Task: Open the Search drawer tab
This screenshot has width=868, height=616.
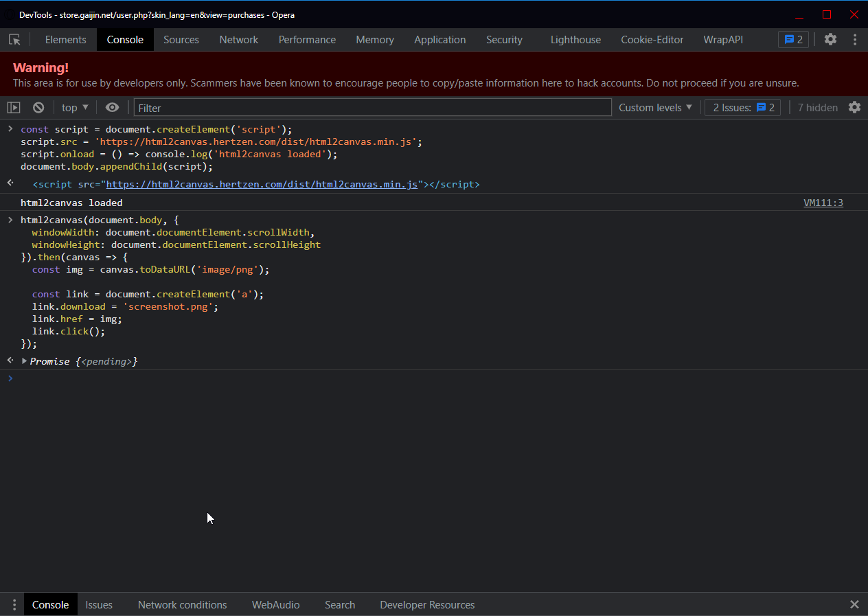Action: (340, 604)
